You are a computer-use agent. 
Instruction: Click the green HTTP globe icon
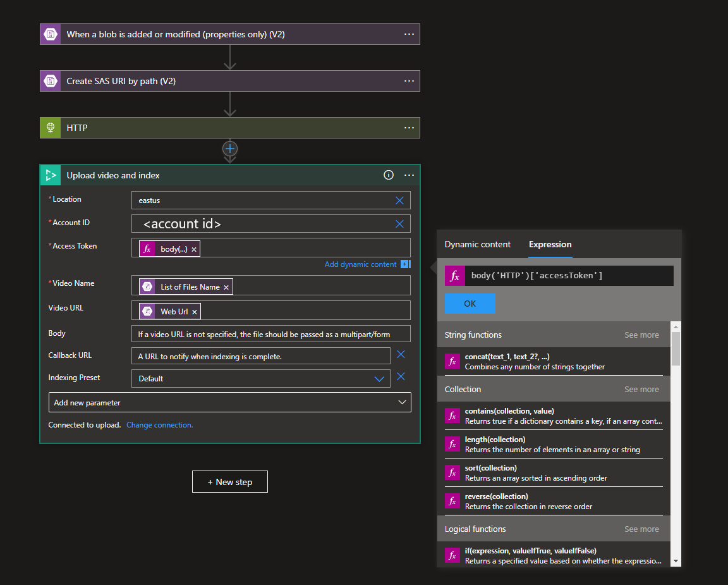[51, 128]
